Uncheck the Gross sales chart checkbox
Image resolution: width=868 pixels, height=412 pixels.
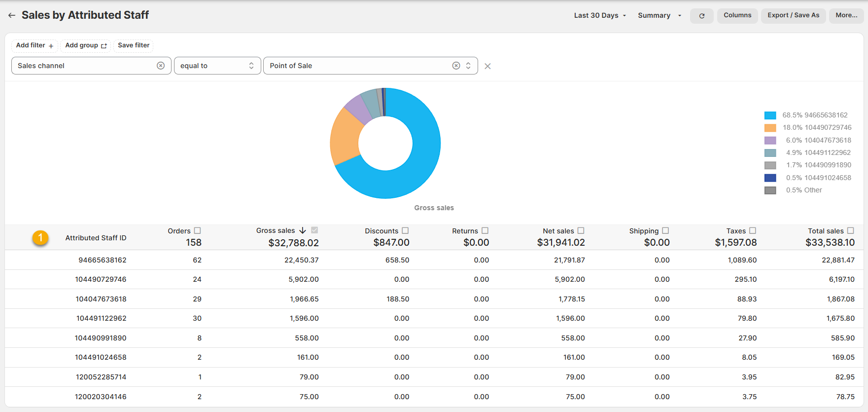[314, 230]
